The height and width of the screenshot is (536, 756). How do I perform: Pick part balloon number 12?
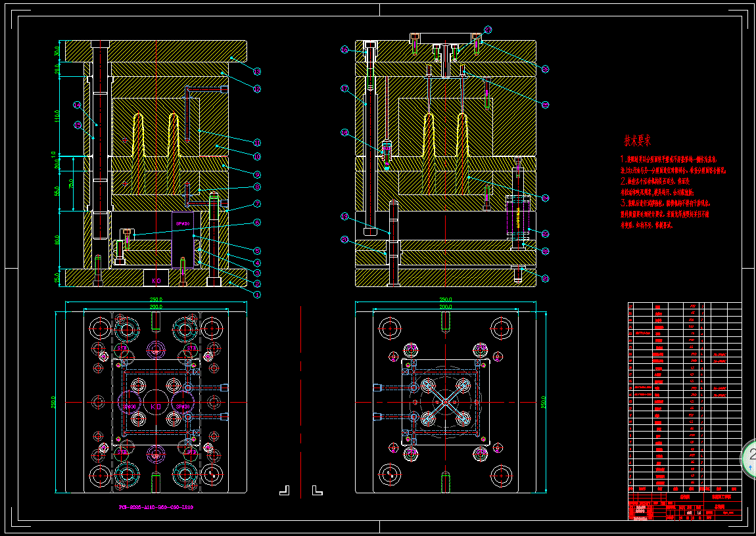point(257,89)
